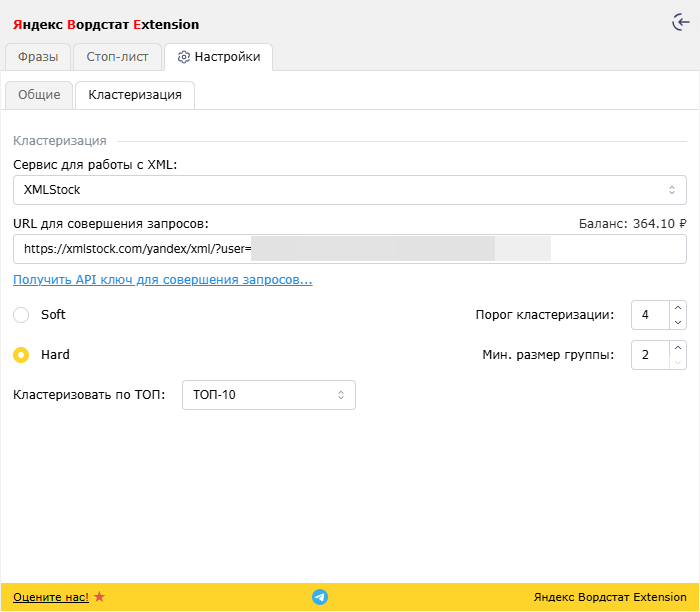Increase the Мин. размер группы value
This screenshot has height=612, width=700.
pyautogui.click(x=678, y=348)
